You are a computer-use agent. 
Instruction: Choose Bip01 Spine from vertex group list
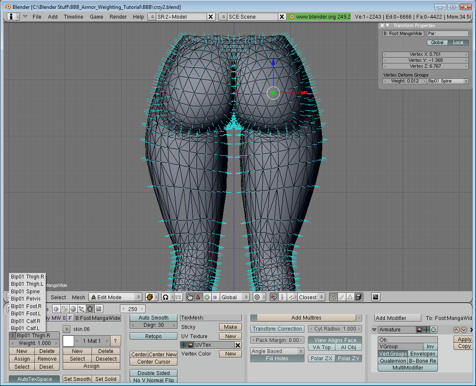coord(27,291)
